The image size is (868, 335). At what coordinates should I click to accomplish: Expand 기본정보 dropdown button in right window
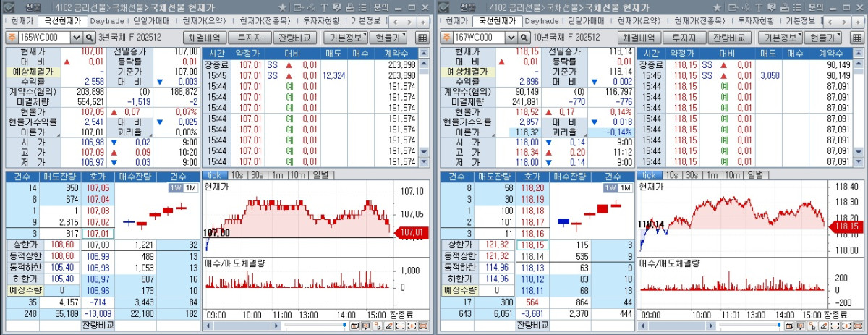click(780, 38)
